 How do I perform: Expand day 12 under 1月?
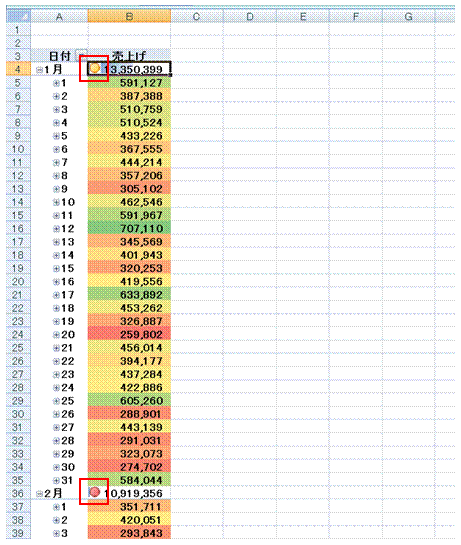tap(56, 229)
